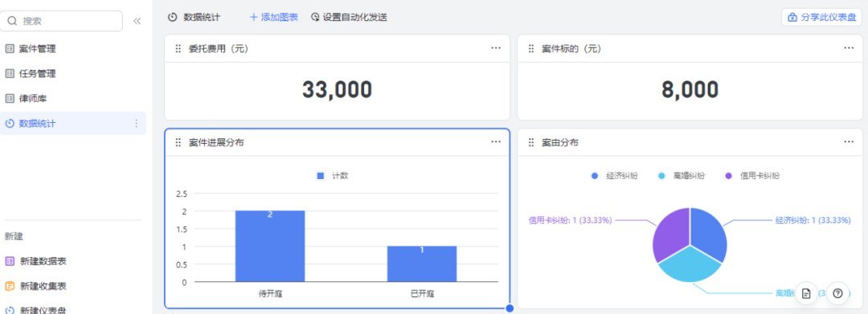This screenshot has height=314, width=868.
Task: Click 待开庭 axis label
Action: [x=270, y=293]
